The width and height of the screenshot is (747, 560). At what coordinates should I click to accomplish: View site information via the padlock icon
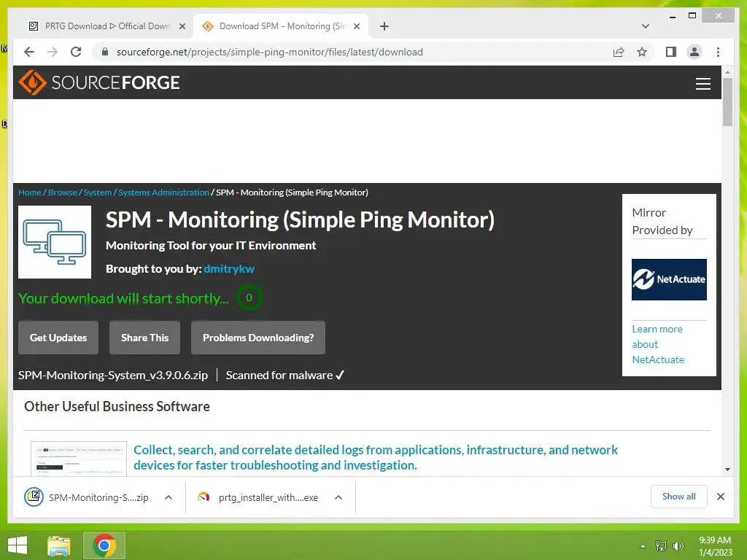coord(105,52)
